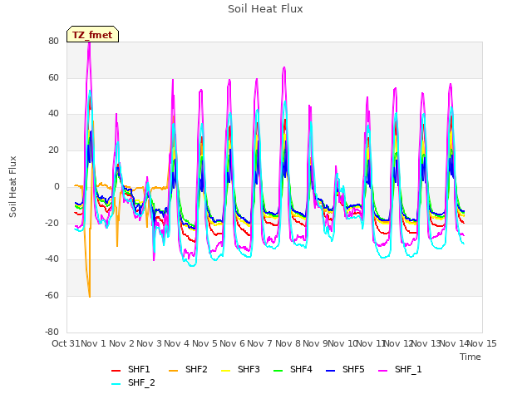Click the Time x-axis title

[x=470, y=357]
